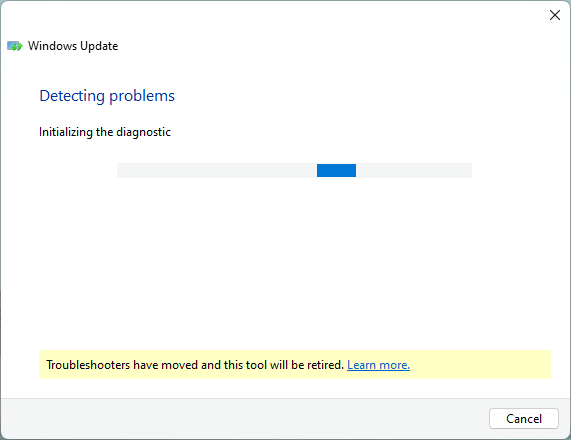Click the empty left progress bar track

pos(217,170)
